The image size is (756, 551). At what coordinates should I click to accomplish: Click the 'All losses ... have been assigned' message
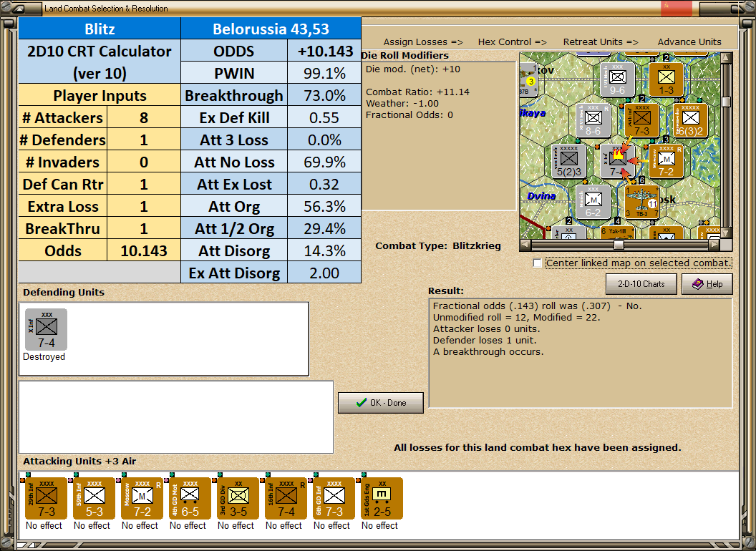pyautogui.click(x=537, y=448)
